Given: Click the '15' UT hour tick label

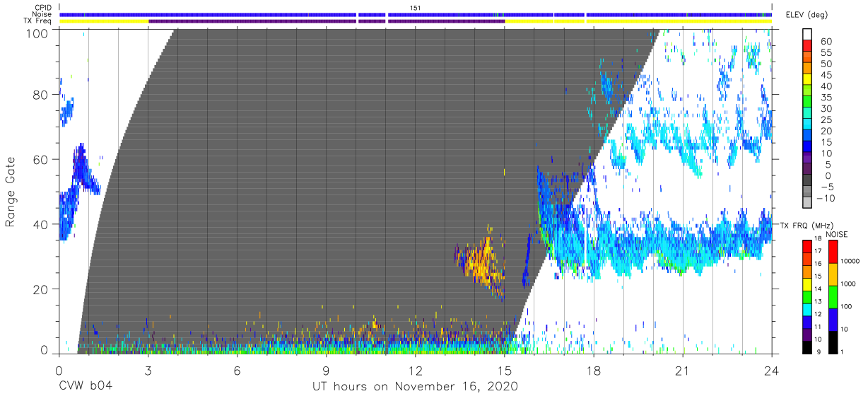Looking at the screenshot, I should [x=504, y=370].
